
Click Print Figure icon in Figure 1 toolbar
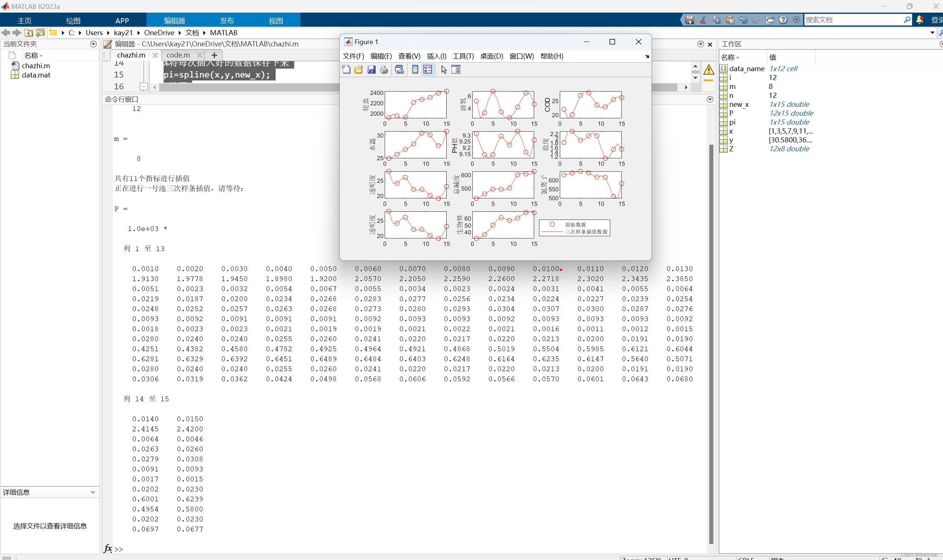384,69
